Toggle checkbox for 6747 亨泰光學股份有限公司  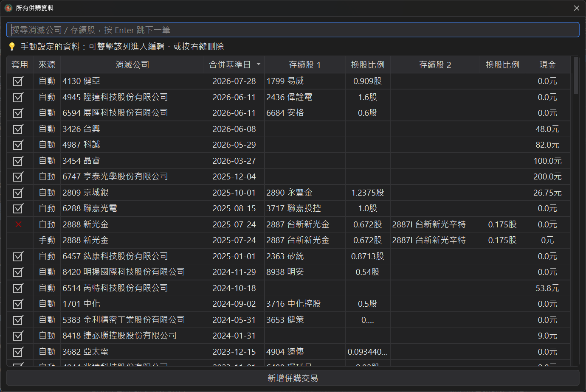click(18, 176)
